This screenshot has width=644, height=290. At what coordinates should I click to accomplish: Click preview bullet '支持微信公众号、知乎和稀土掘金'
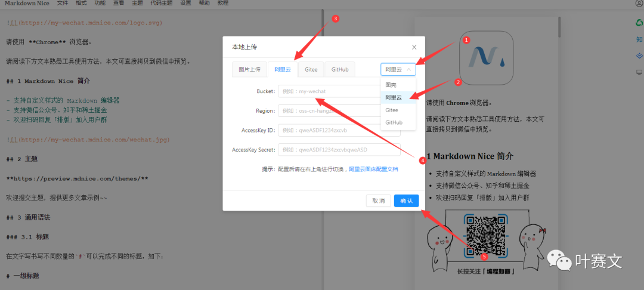click(482, 186)
